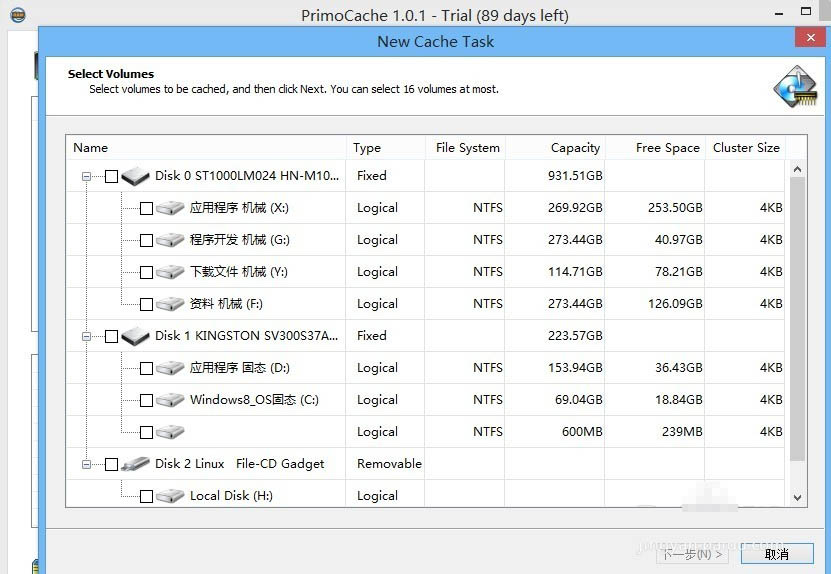Click the PrimoCache wizard logo icon

point(794,86)
